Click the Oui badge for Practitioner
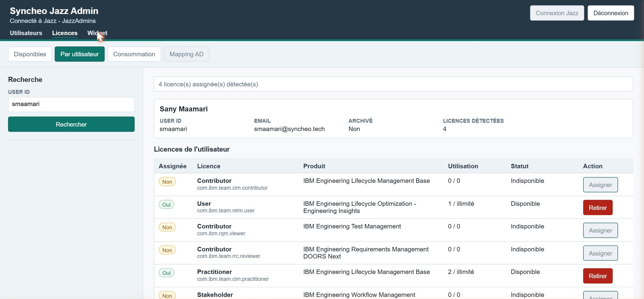Screen dimensions: 644x299 [166, 273]
